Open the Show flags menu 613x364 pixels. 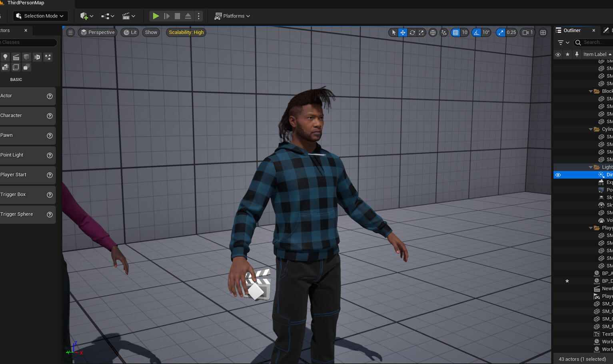pyautogui.click(x=151, y=32)
